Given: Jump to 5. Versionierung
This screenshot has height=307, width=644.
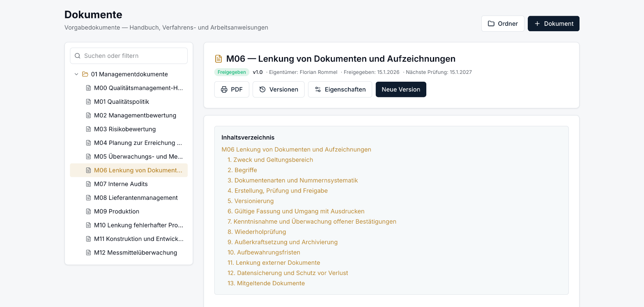Looking at the screenshot, I should (x=251, y=201).
